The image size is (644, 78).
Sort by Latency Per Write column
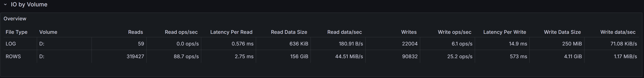click(504, 32)
